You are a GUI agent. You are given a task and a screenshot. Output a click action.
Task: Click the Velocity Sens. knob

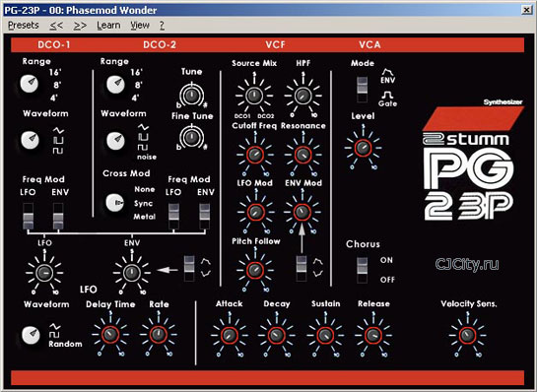(467, 335)
